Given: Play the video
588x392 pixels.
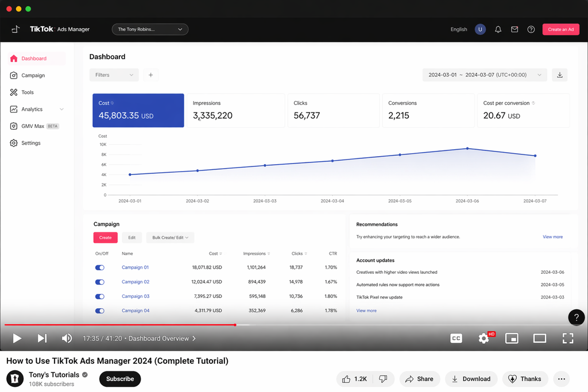Looking at the screenshot, I should point(17,339).
